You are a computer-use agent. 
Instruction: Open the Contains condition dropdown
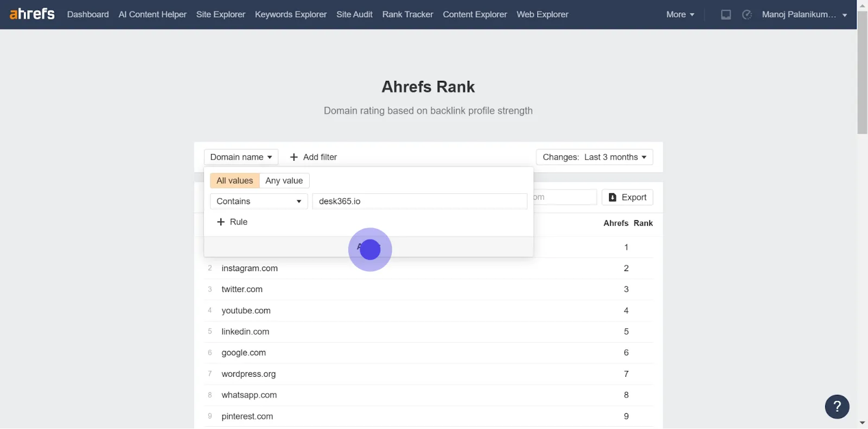tap(259, 201)
